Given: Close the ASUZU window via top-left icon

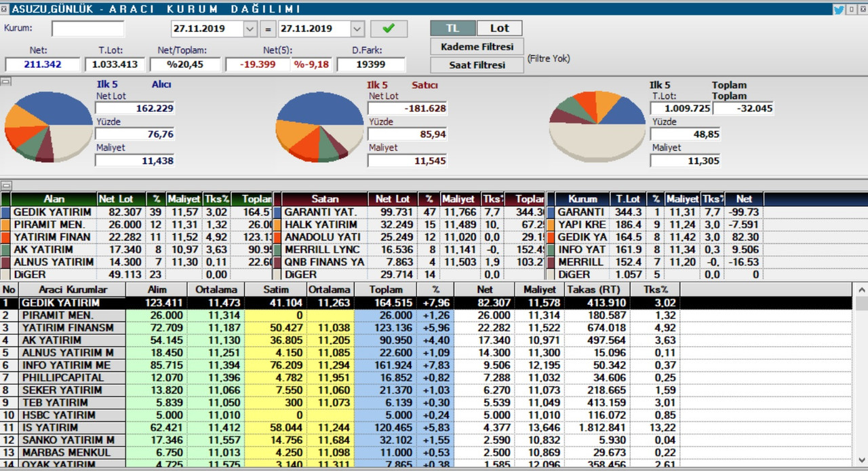Looking at the screenshot, I should click(5, 10).
